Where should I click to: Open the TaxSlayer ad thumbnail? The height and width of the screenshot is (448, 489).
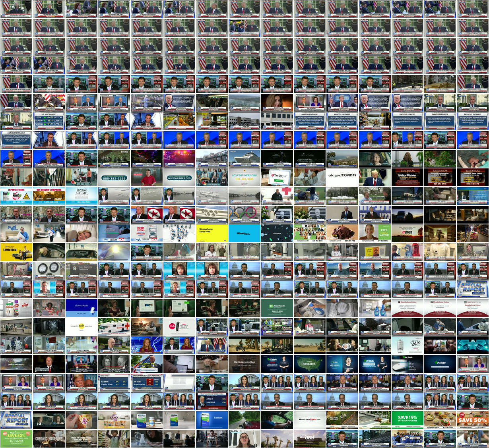(x=277, y=177)
